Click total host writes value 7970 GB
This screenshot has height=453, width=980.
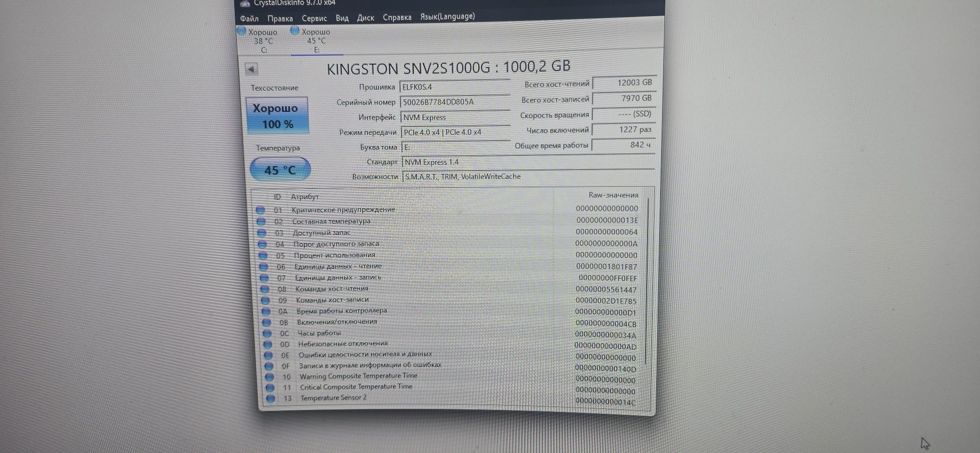tap(624, 99)
